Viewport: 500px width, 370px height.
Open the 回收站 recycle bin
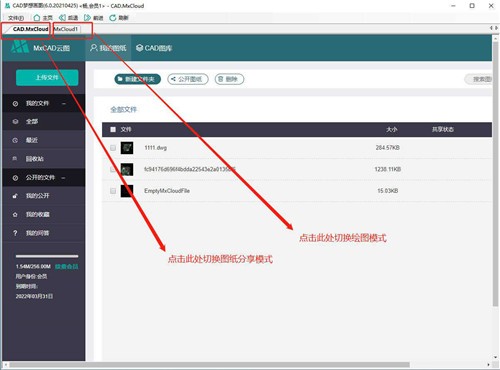point(43,159)
